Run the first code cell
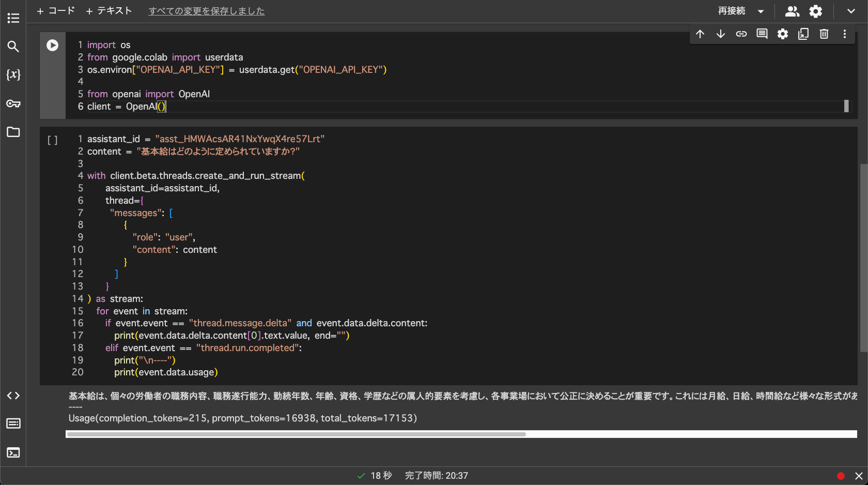This screenshot has width=868, height=485. (x=52, y=45)
